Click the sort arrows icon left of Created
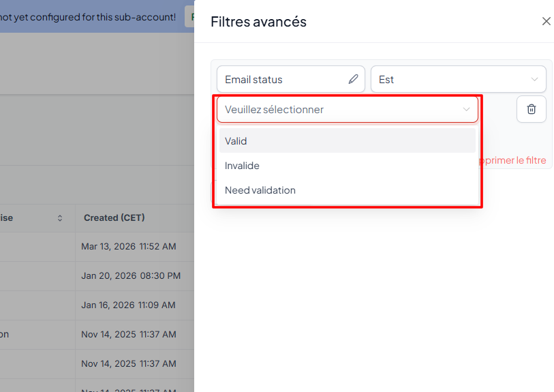 pos(60,218)
